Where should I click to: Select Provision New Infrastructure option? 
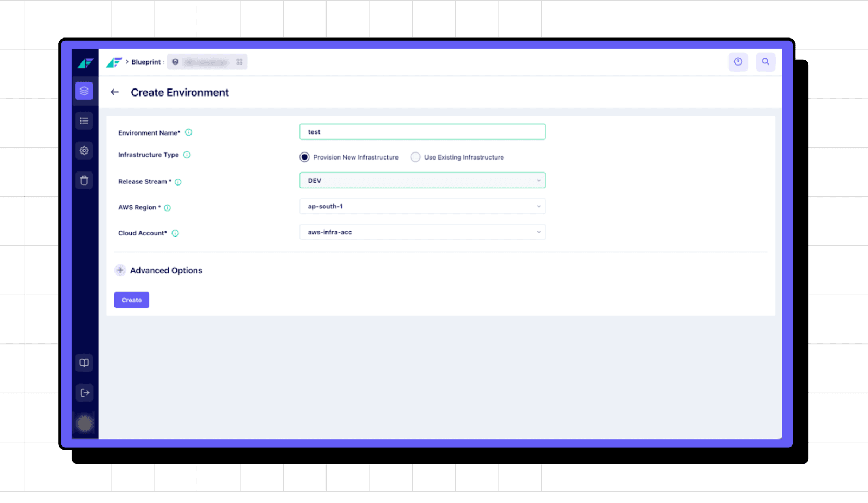pos(305,157)
